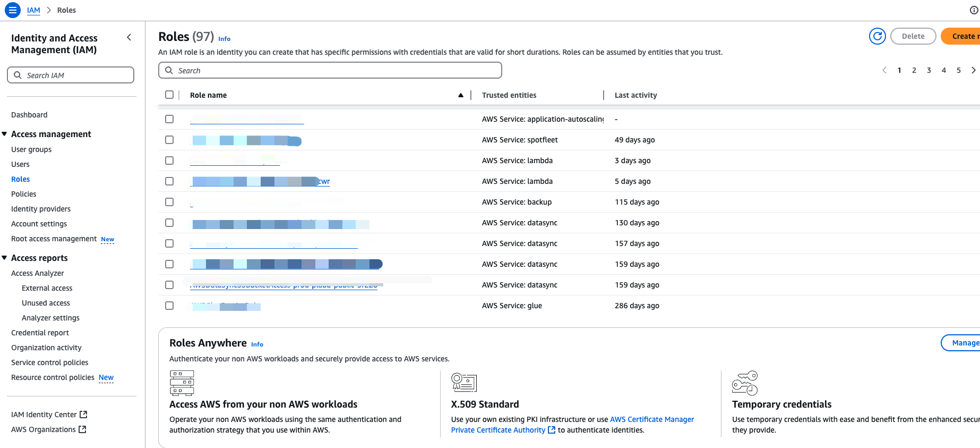Screen dimensions: 980x448
Task: Click the Delete button
Action: pyautogui.click(x=913, y=36)
